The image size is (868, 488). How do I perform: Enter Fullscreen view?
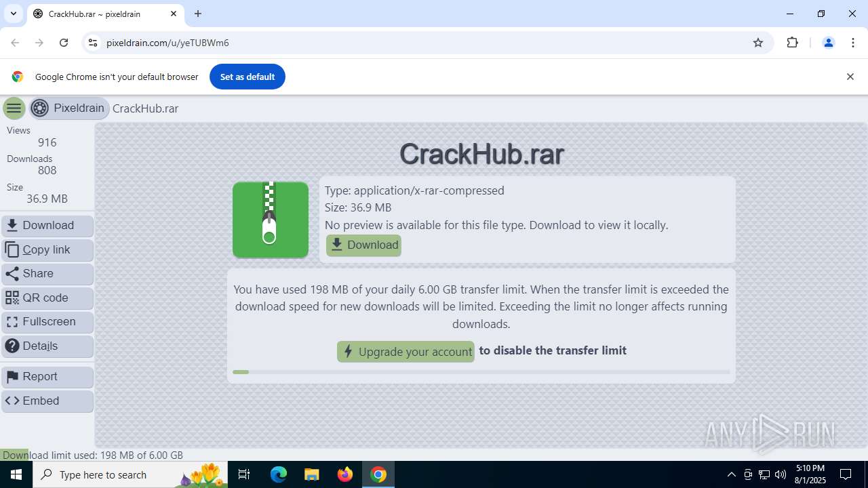click(x=47, y=322)
